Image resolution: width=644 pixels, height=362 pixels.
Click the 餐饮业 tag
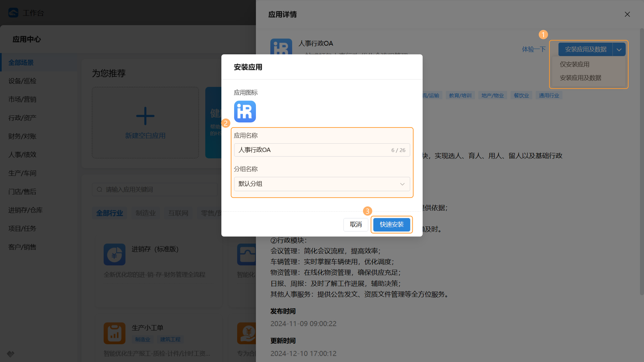521,95
